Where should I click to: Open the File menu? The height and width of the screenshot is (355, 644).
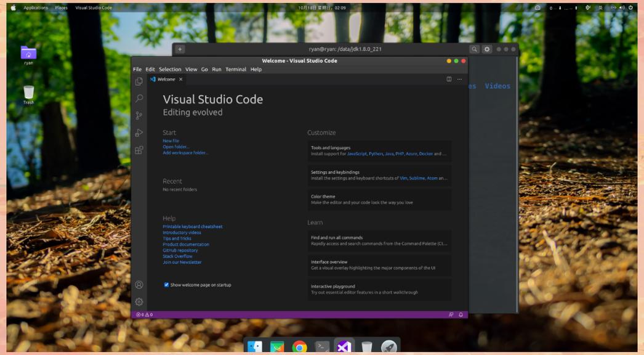[137, 69]
